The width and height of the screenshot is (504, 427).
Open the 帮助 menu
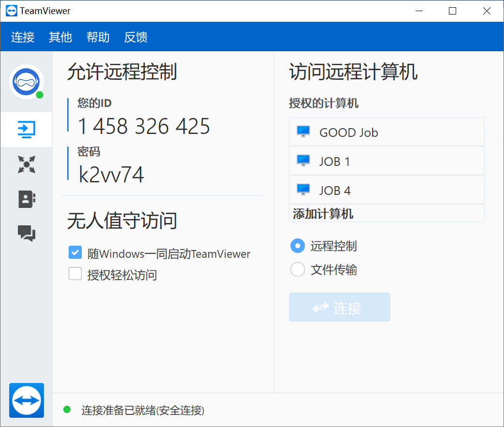pyautogui.click(x=98, y=37)
